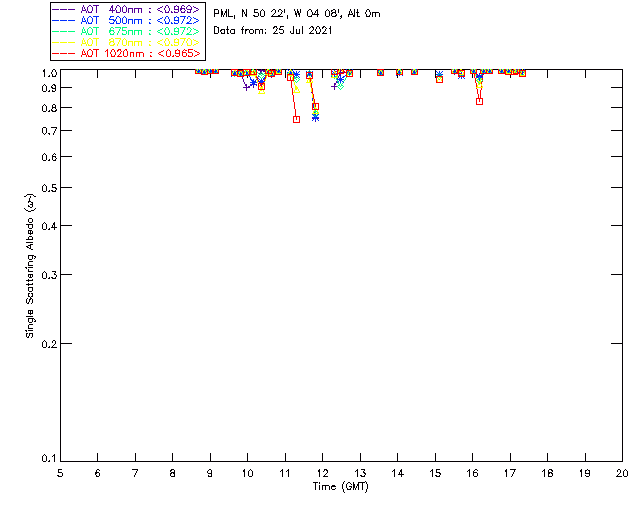Click the y-axis tick label 0.1

tap(49, 459)
